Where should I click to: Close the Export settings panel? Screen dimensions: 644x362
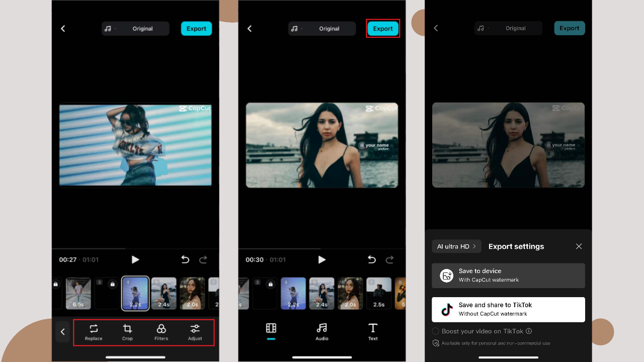[579, 246]
